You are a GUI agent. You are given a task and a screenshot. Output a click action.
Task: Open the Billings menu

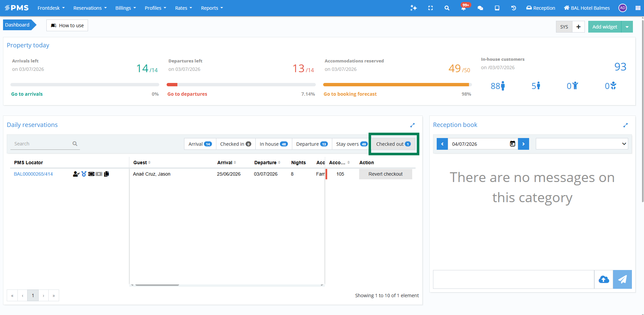pyautogui.click(x=126, y=8)
